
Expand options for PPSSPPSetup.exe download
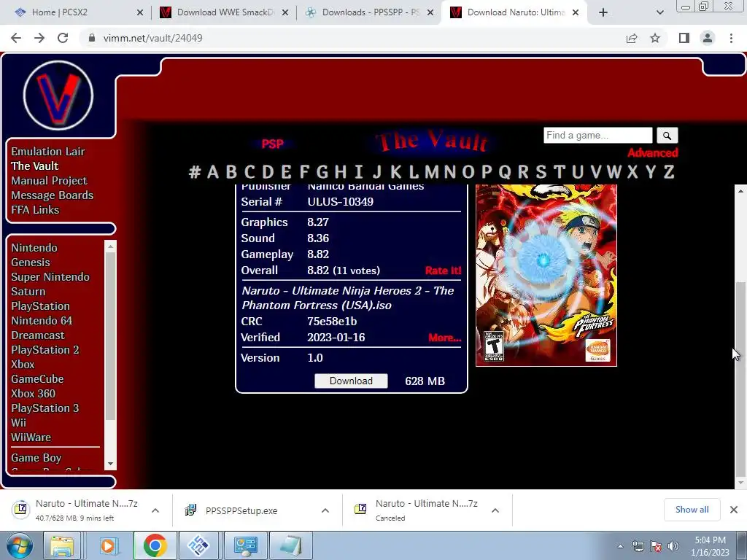tap(325, 510)
